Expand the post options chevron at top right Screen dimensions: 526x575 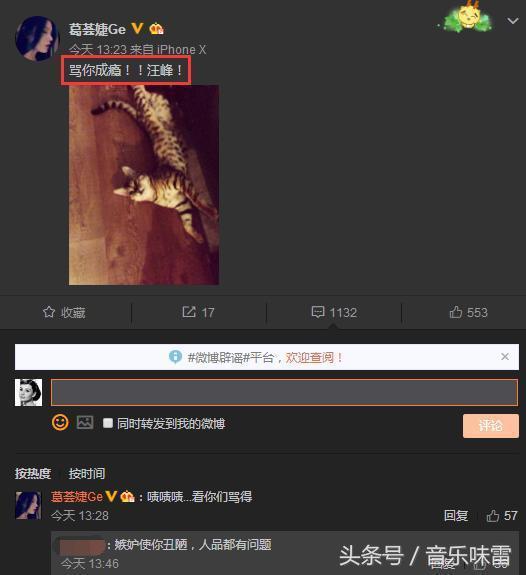513,21
